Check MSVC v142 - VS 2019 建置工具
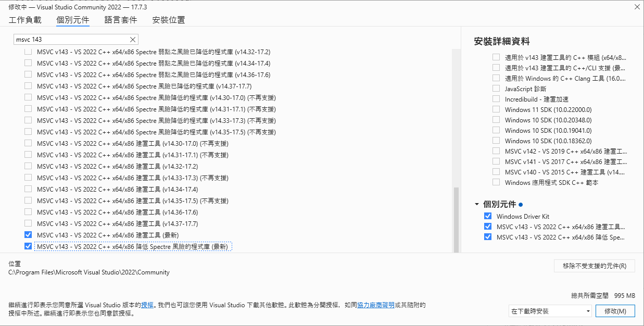The image size is (644, 326). pos(496,152)
